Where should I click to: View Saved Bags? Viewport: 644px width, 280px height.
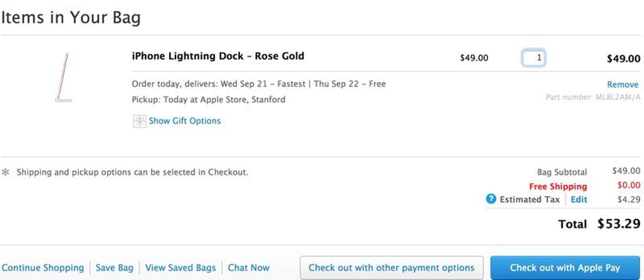[180, 268]
